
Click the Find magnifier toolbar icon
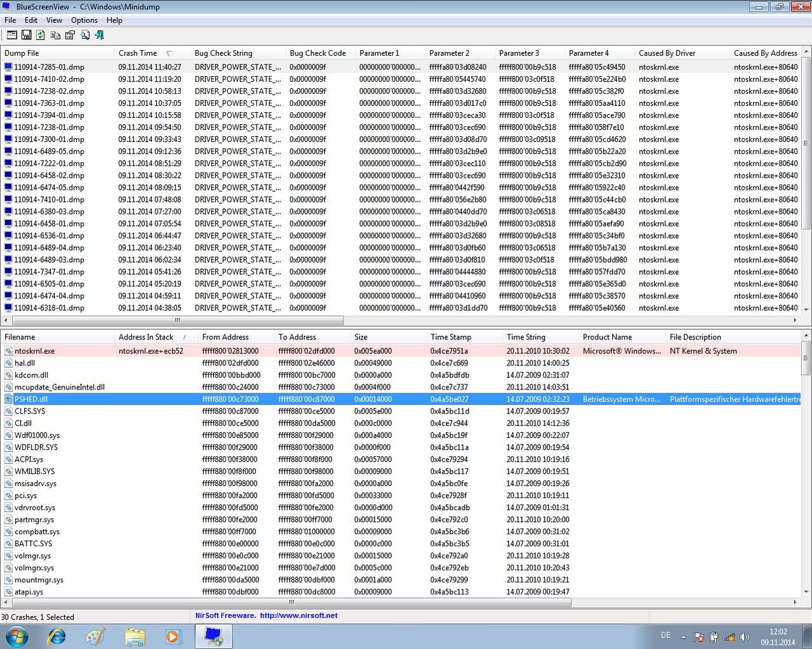[84, 36]
